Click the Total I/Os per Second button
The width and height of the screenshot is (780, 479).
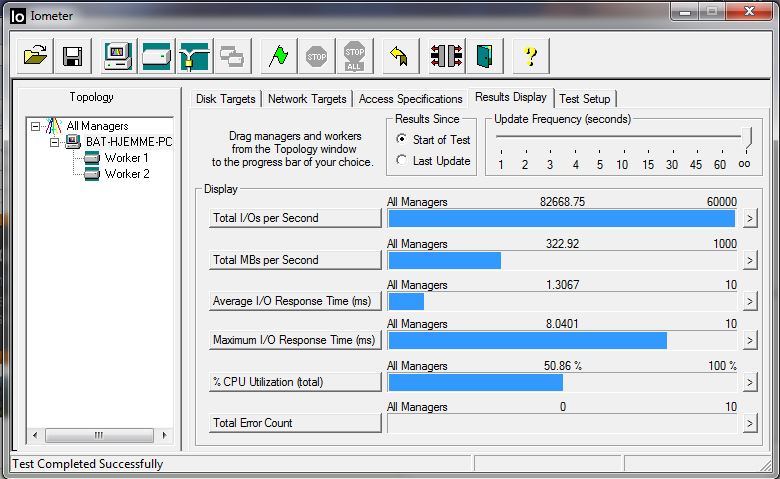(x=295, y=218)
